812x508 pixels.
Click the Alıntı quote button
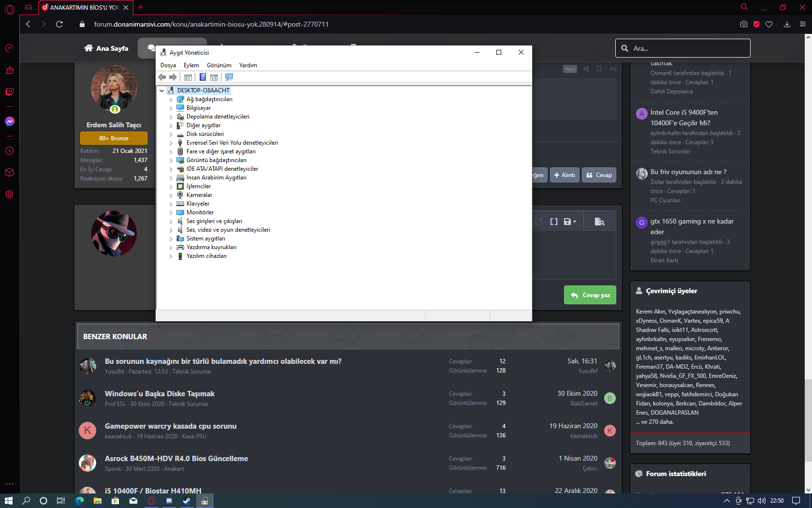565,175
